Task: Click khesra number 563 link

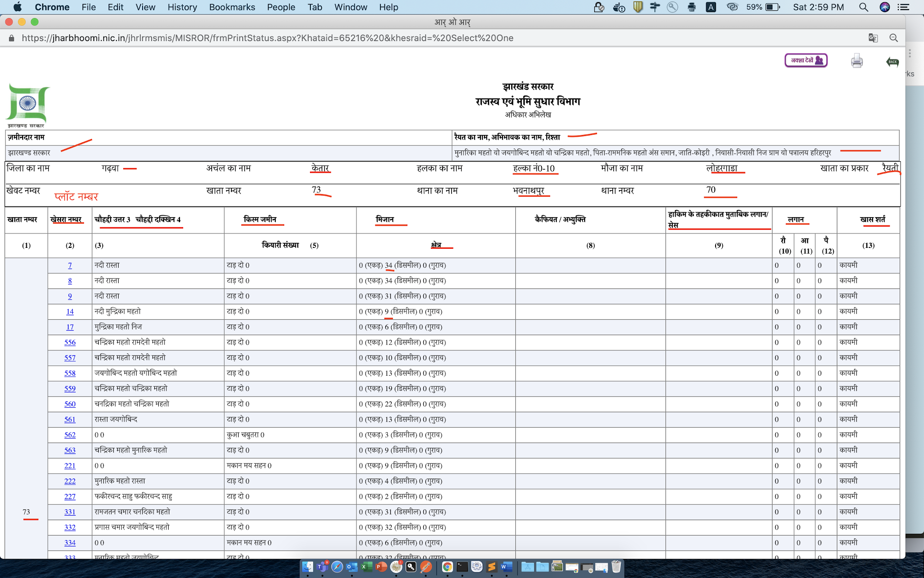Action: tap(70, 451)
